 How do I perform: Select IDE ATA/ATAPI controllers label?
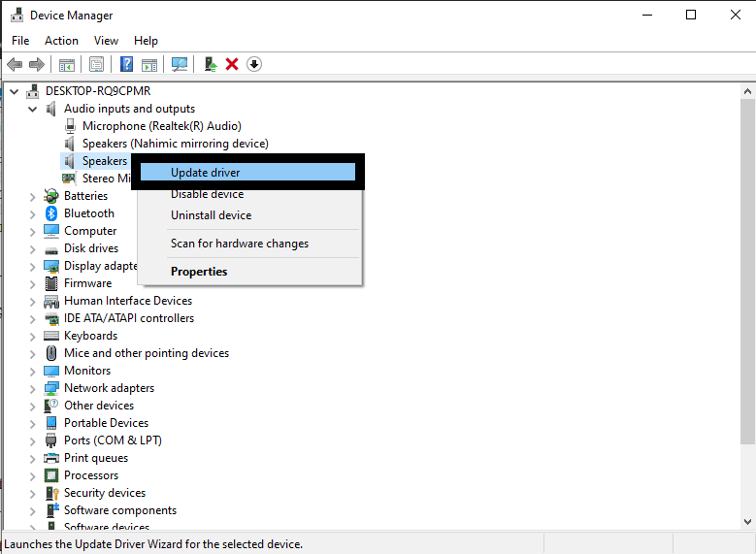tap(129, 318)
